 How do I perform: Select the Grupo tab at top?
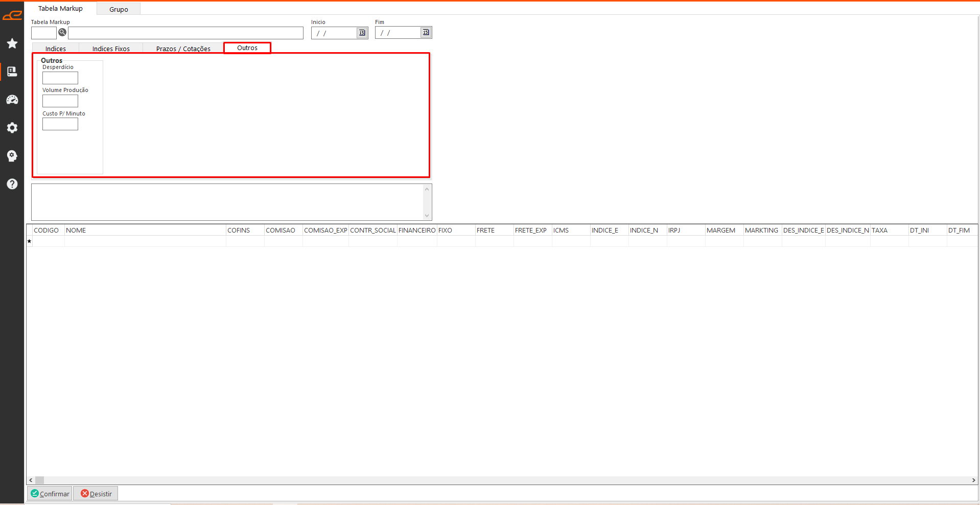click(119, 9)
